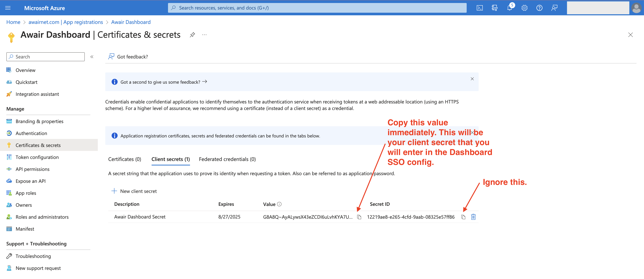
Task: Open Quickstart in the sidebar
Action: (27, 82)
